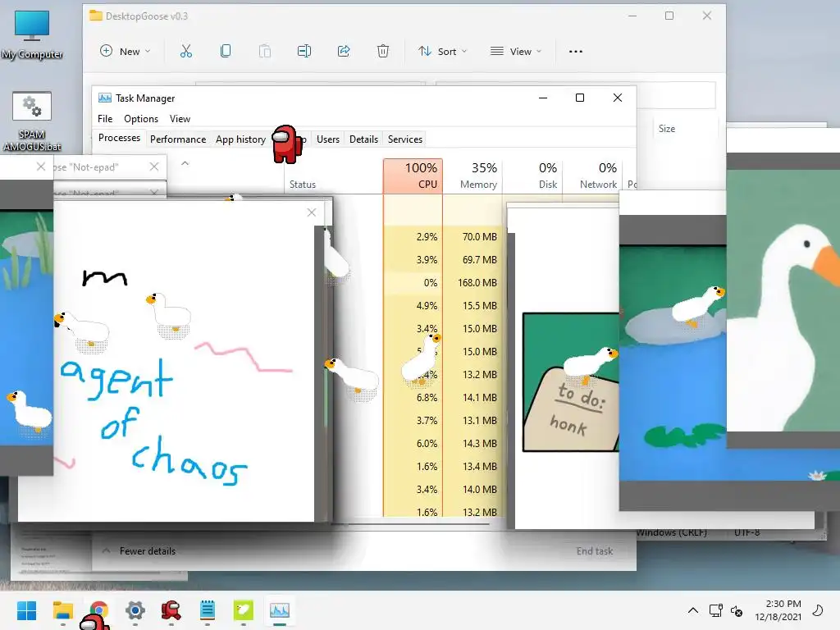
Task: Show hidden tray icons chevron
Action: pyautogui.click(x=692, y=610)
